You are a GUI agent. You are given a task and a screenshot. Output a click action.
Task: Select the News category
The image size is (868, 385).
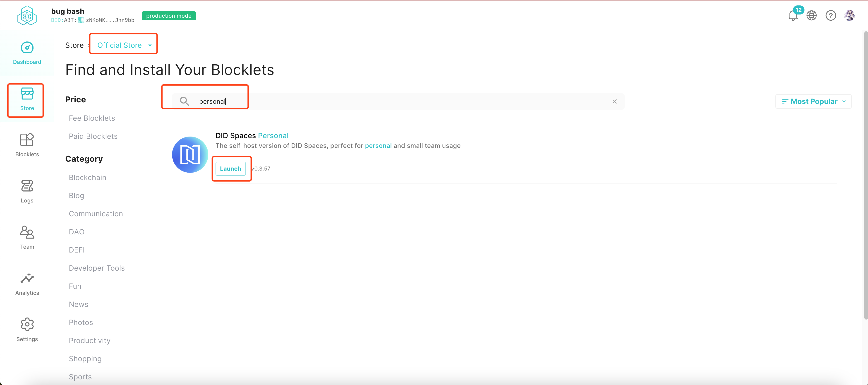(x=79, y=304)
